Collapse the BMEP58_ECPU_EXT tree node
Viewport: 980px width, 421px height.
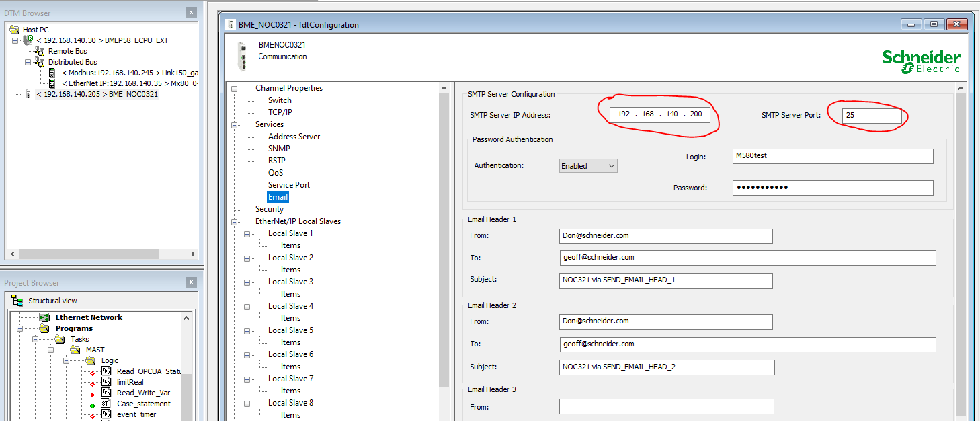[15, 40]
